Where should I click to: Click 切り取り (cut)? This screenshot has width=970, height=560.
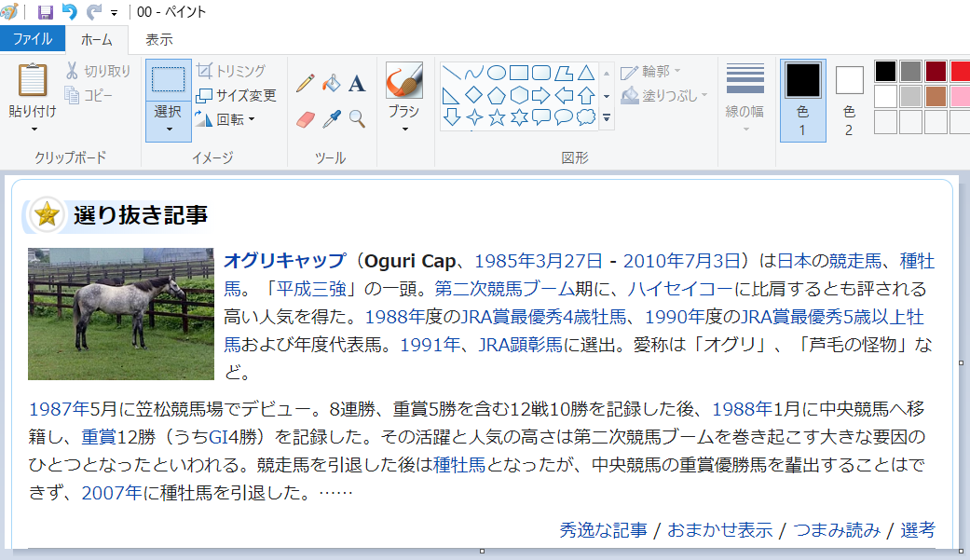pos(99,71)
